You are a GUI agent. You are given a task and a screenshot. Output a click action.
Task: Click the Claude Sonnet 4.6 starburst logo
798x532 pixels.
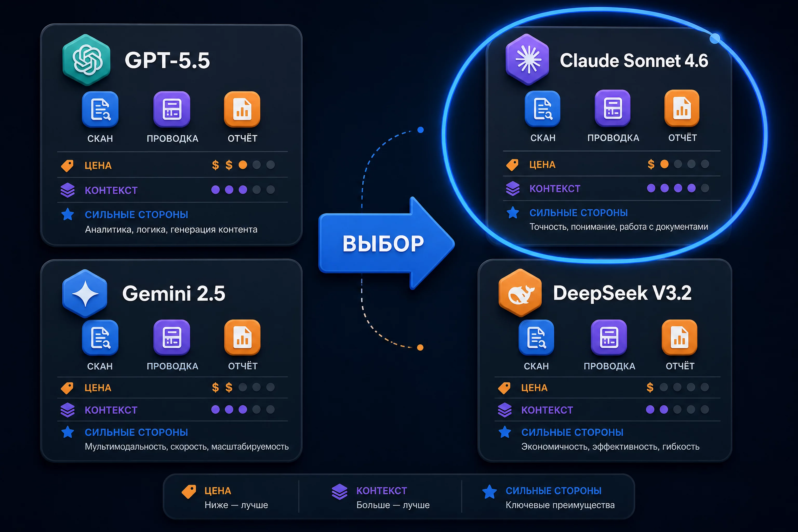[527, 60]
